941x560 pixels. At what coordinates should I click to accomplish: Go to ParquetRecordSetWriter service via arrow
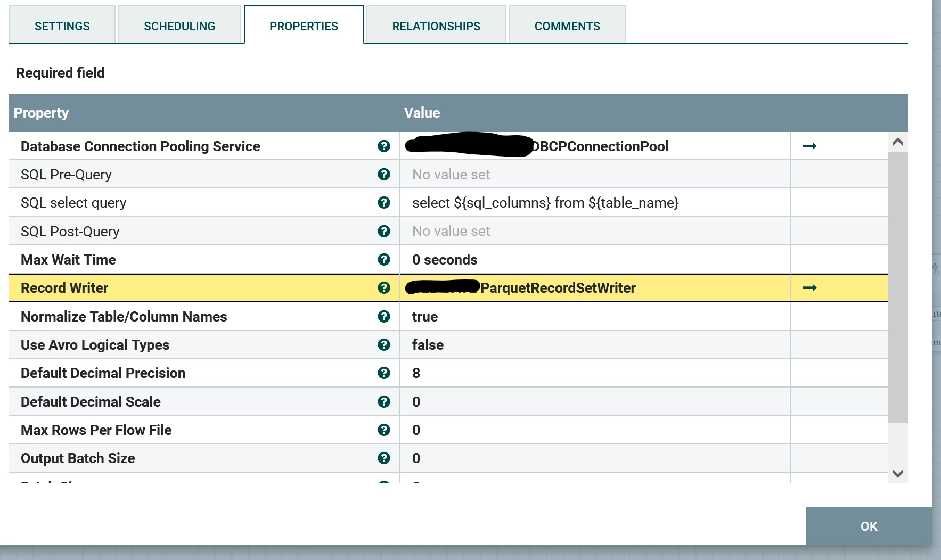(809, 287)
